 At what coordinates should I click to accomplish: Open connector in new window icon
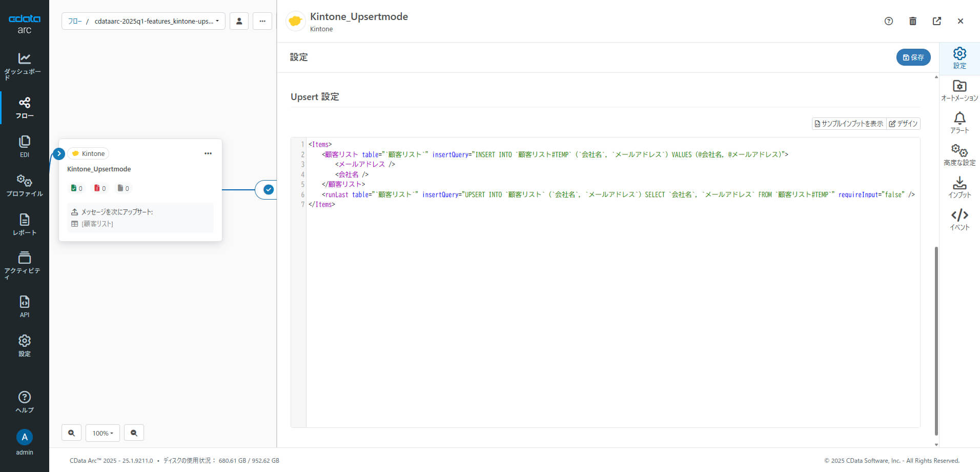coord(936,21)
